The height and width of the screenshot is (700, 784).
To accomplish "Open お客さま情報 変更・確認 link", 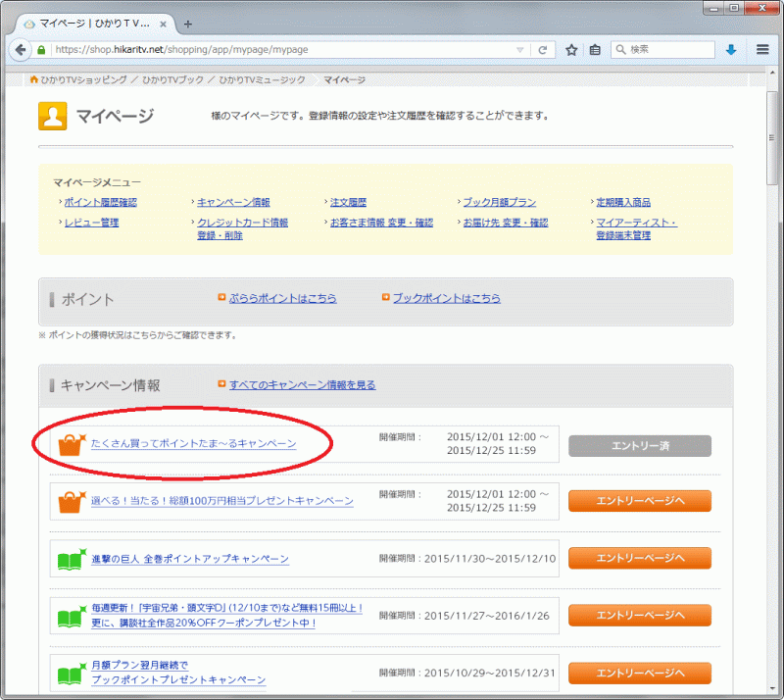I will pos(381,224).
